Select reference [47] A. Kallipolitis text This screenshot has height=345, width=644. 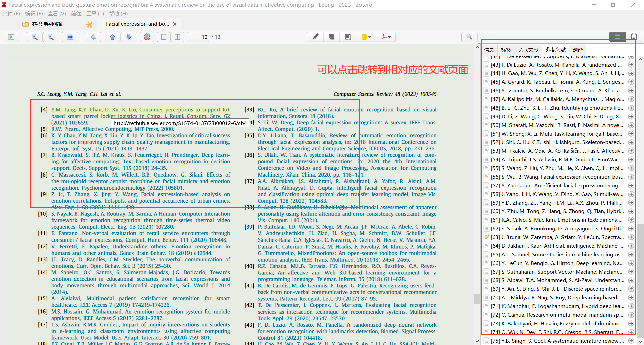click(557, 99)
